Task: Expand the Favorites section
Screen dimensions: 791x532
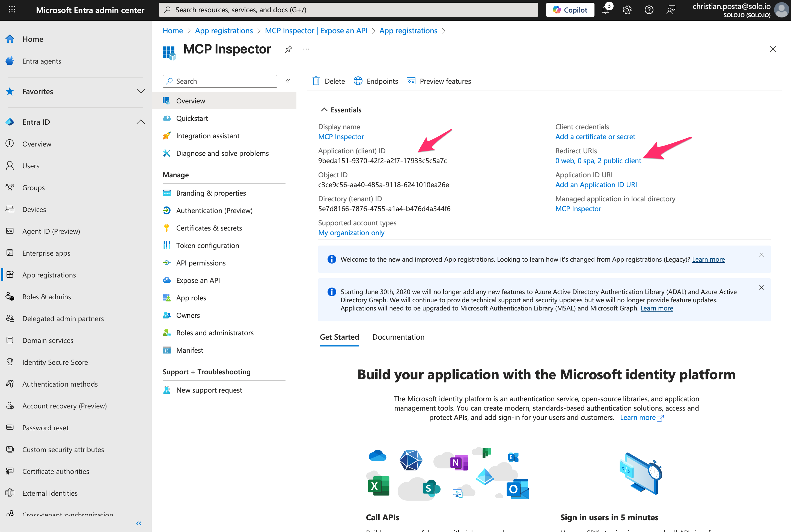Action: (x=141, y=91)
